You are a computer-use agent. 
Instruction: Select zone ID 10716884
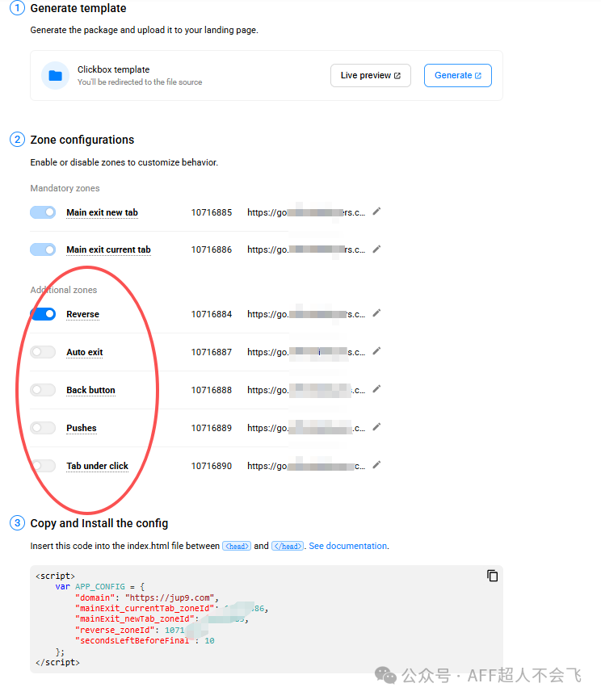click(212, 314)
